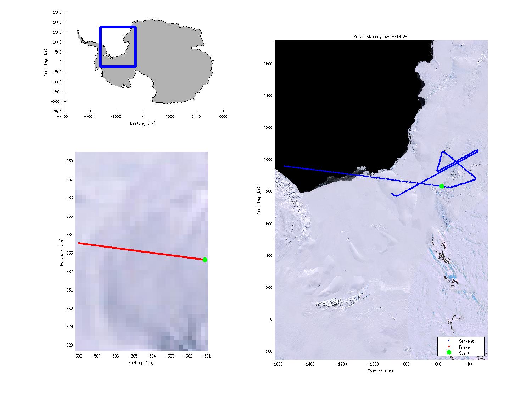The image size is (532, 399).
Task: Select the "Segment" legend label
Action: pos(466,341)
